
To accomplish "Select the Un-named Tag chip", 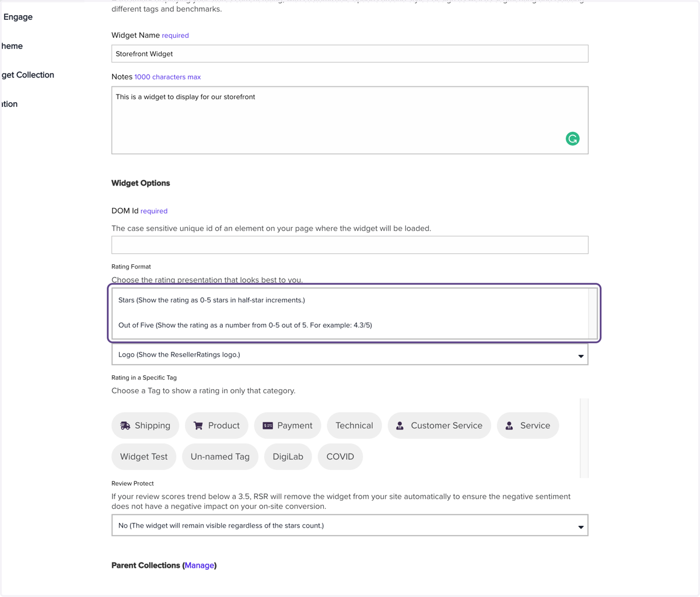I will [x=220, y=456].
